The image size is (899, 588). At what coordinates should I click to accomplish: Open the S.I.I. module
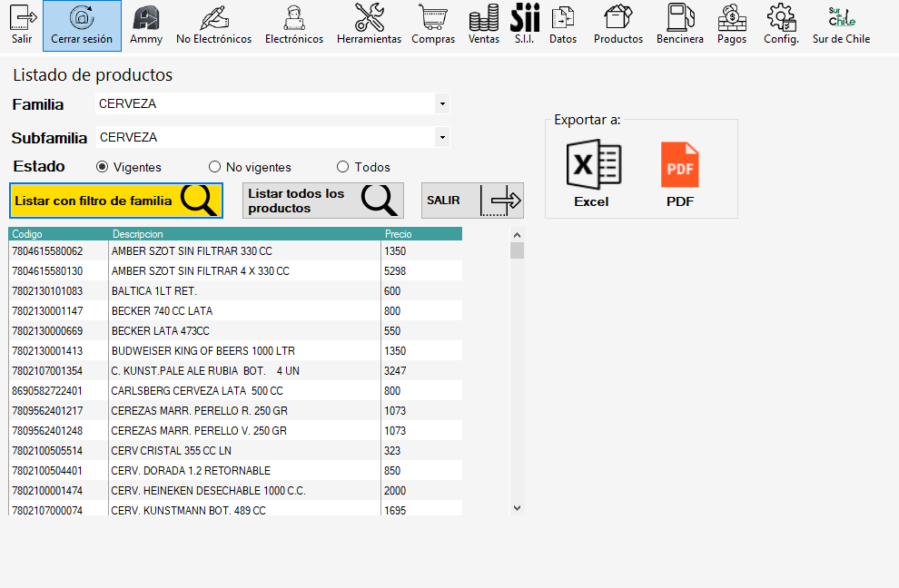tap(525, 25)
